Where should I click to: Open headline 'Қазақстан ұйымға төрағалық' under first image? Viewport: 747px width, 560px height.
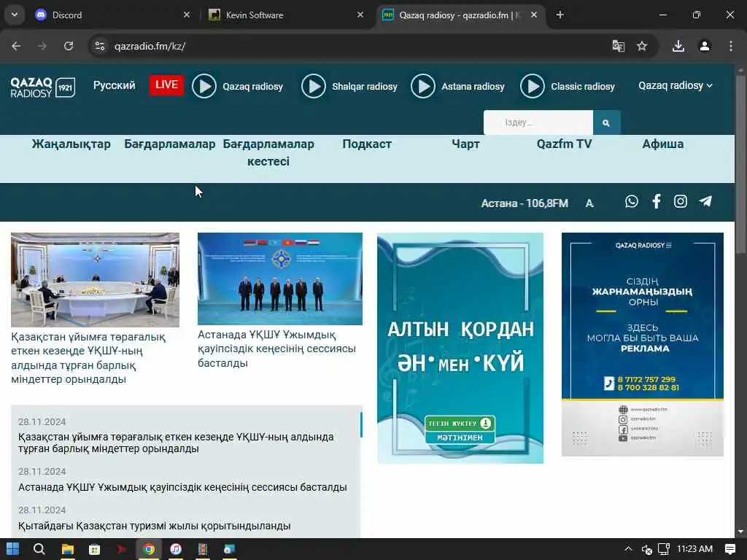click(x=88, y=358)
